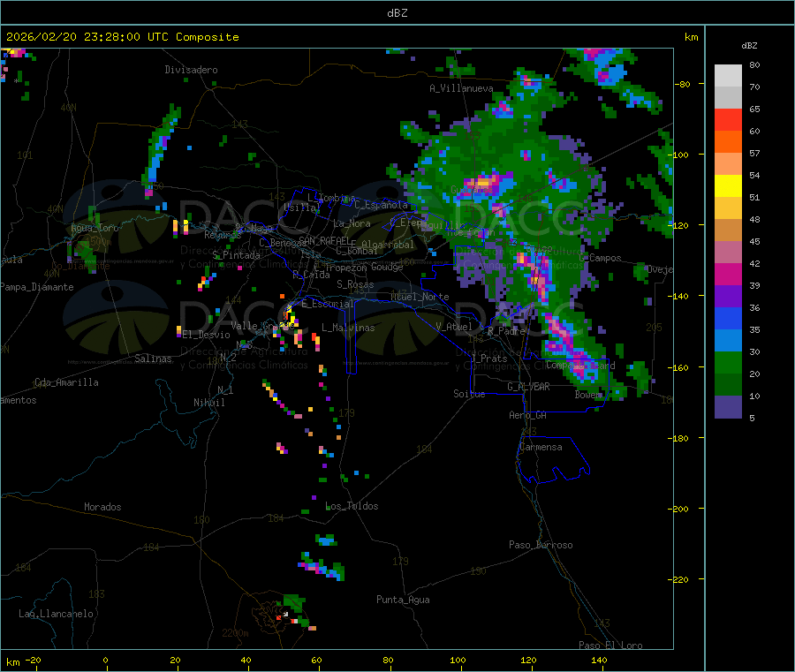Viewport: 795px width, 672px height.
Task: Click the E_Escorial map label
Action: [x=328, y=304]
